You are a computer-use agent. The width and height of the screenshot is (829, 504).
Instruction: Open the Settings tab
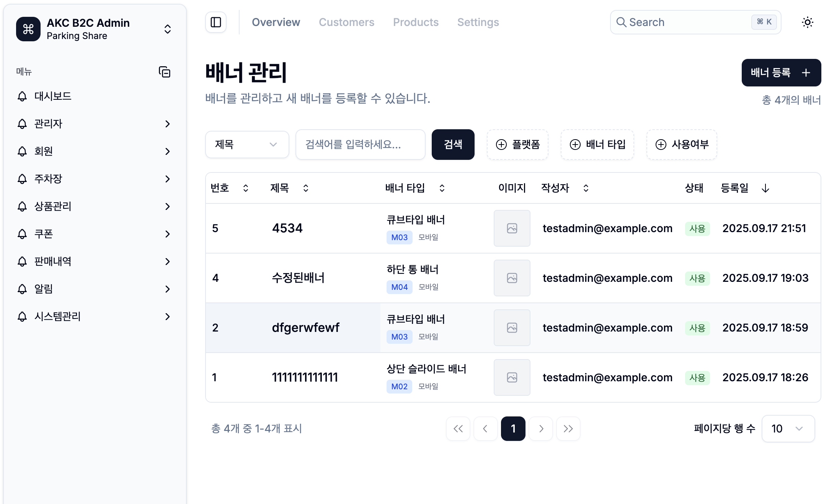(478, 22)
